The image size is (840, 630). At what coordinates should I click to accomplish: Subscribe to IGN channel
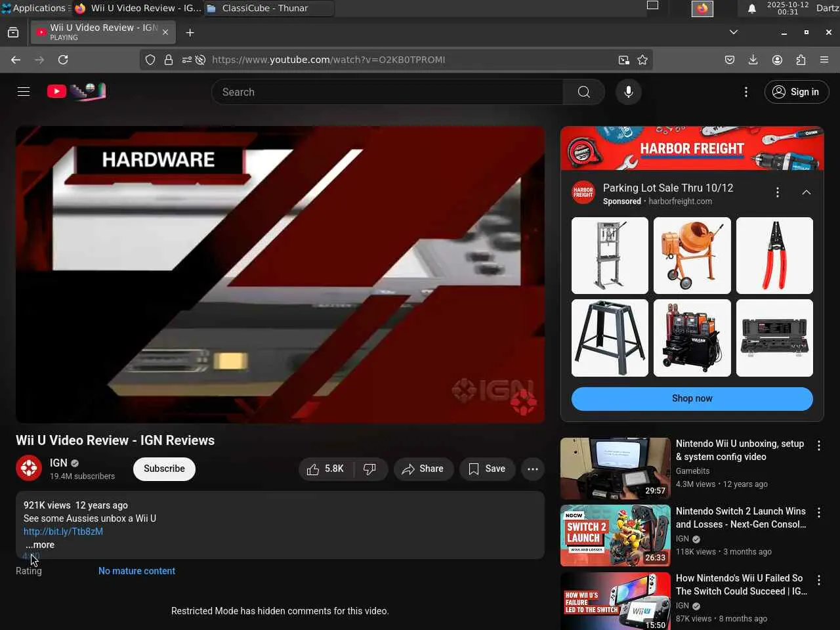164,469
